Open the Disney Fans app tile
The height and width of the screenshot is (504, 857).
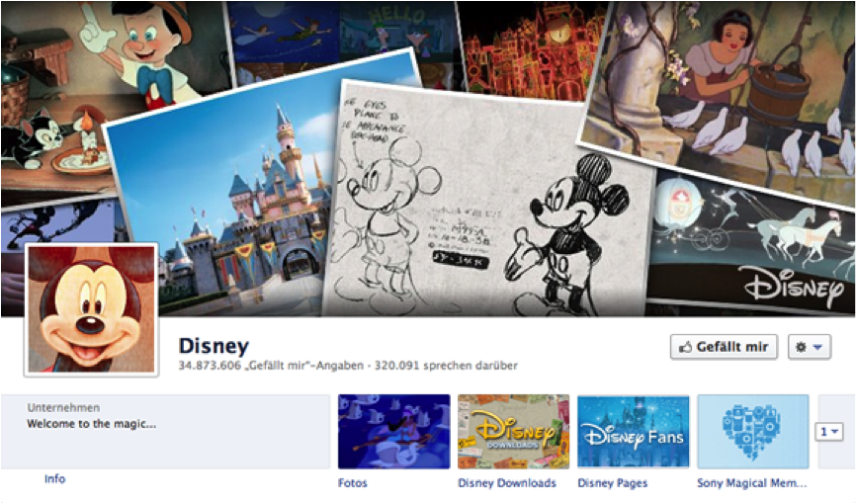coord(634,432)
